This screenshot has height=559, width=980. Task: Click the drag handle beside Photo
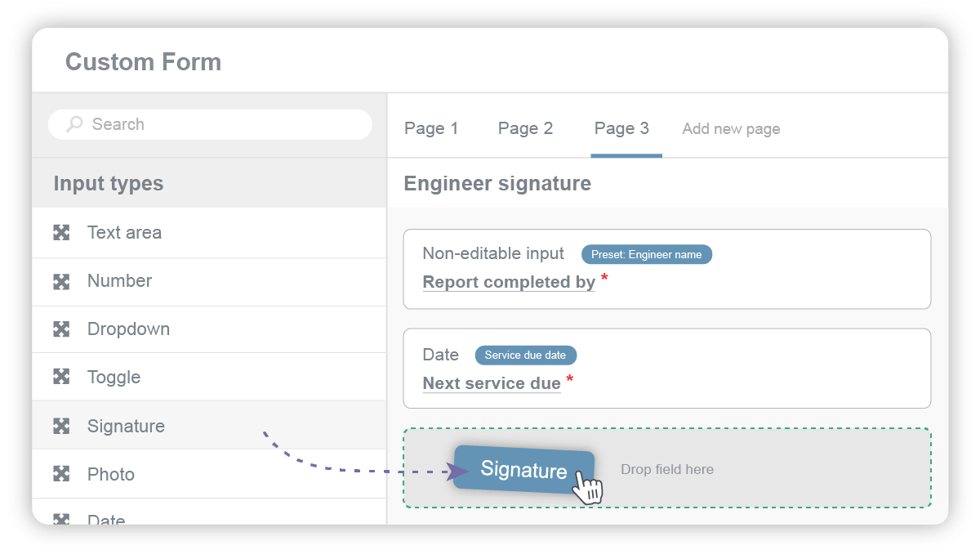pos(62,474)
